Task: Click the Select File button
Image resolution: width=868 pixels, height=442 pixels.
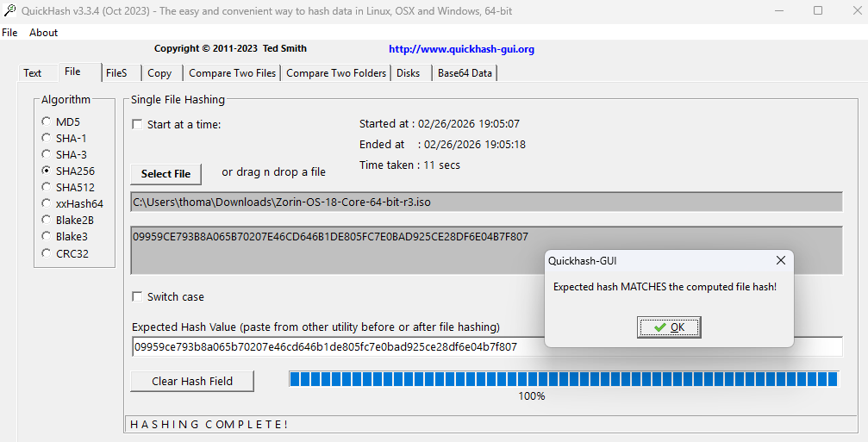Action: 165,173
